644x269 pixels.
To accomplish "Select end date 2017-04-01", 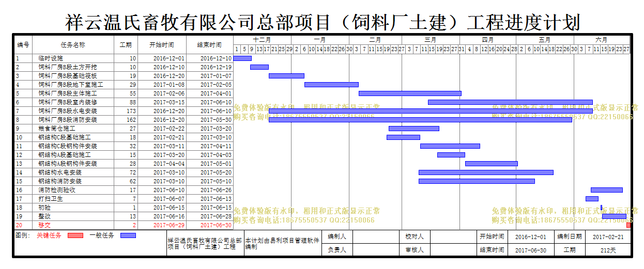I will pyautogui.click(x=216, y=94).
